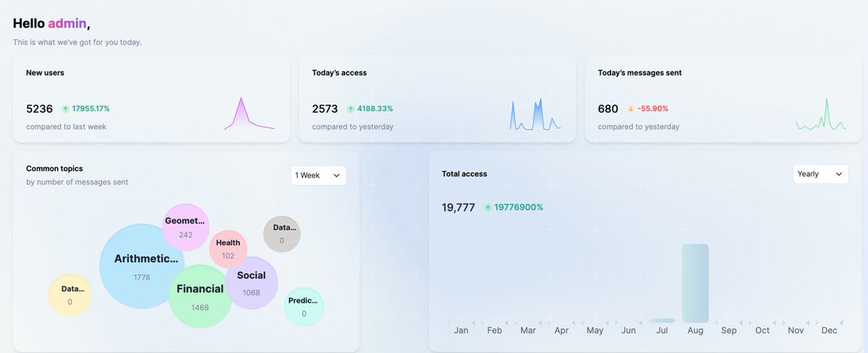Click the New users sparkline chart
868x353 pixels.
[x=250, y=114]
